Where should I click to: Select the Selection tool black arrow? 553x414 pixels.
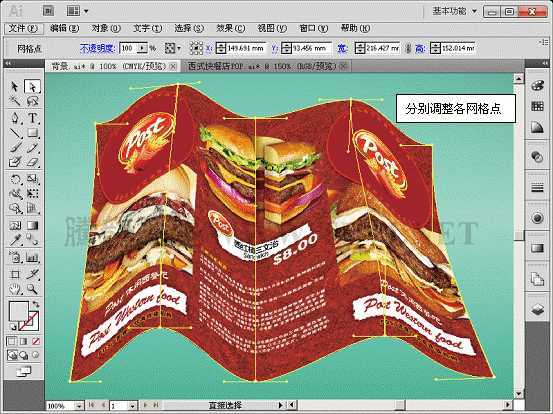(15, 86)
